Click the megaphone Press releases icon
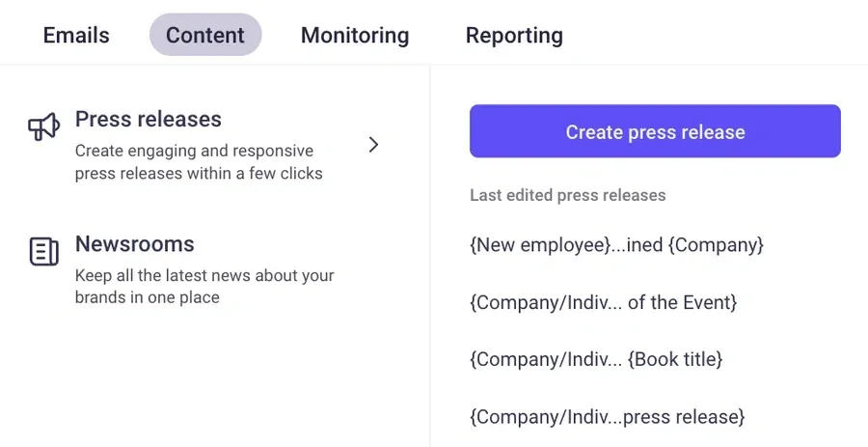Screen dimensions: 868x447 click(x=44, y=126)
